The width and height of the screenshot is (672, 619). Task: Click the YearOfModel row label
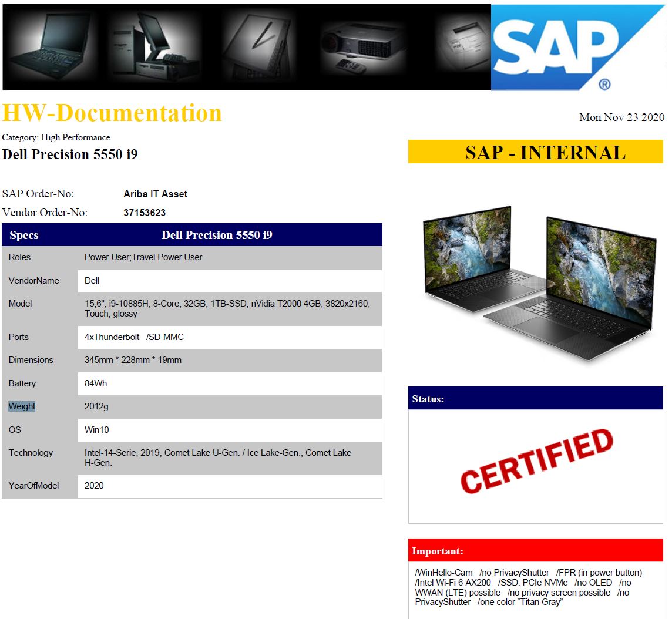(34, 486)
